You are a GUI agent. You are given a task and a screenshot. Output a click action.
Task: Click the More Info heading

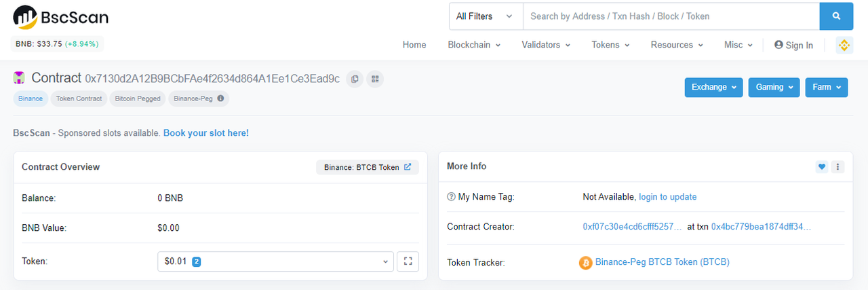point(467,166)
